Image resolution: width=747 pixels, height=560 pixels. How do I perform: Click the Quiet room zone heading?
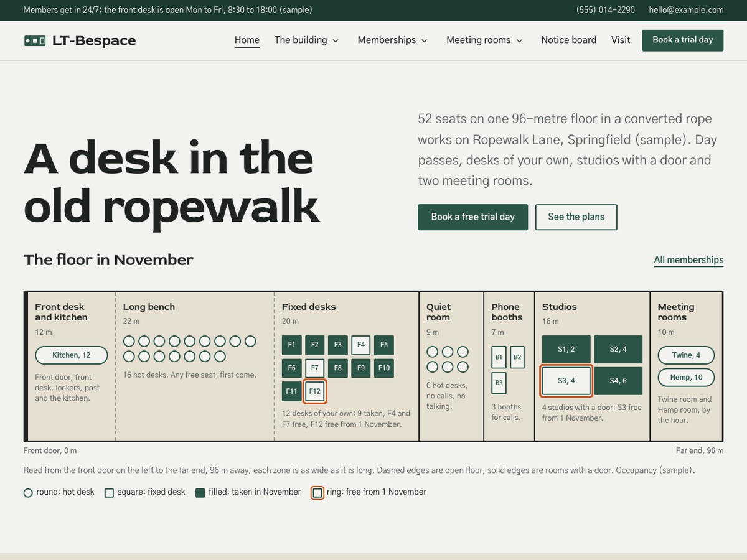(x=438, y=312)
